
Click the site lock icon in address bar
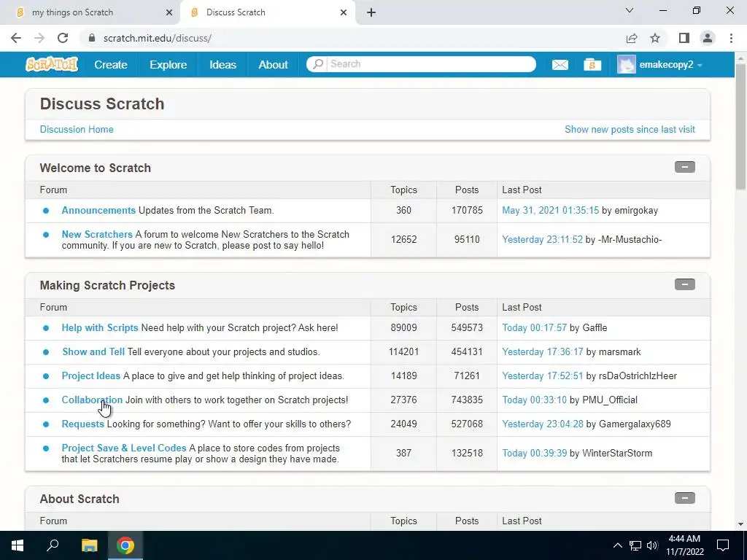(92, 38)
